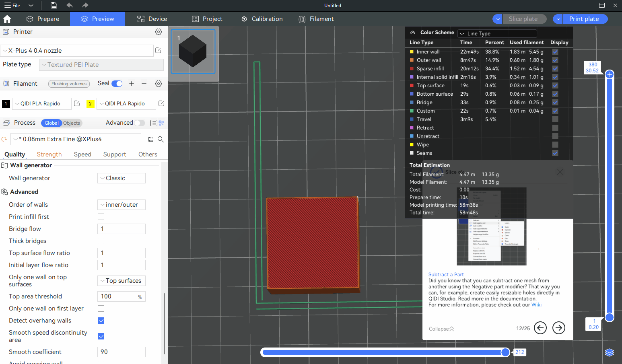
Task: Click the layers icon at bottom right
Action: point(609,352)
